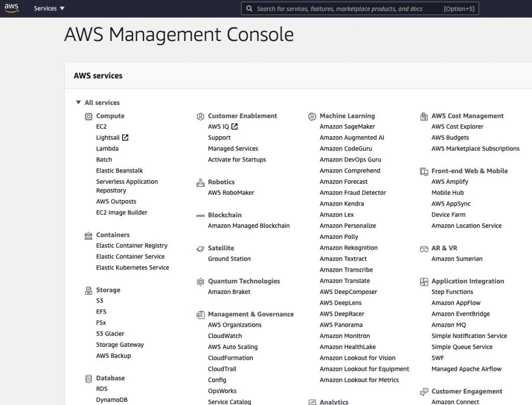
Task: Open Amazon SageMaker
Action: point(347,127)
